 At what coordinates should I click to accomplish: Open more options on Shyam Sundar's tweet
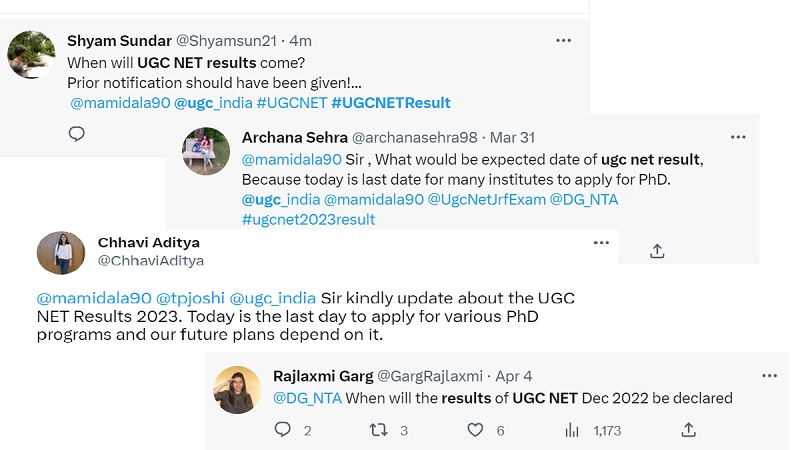point(564,40)
